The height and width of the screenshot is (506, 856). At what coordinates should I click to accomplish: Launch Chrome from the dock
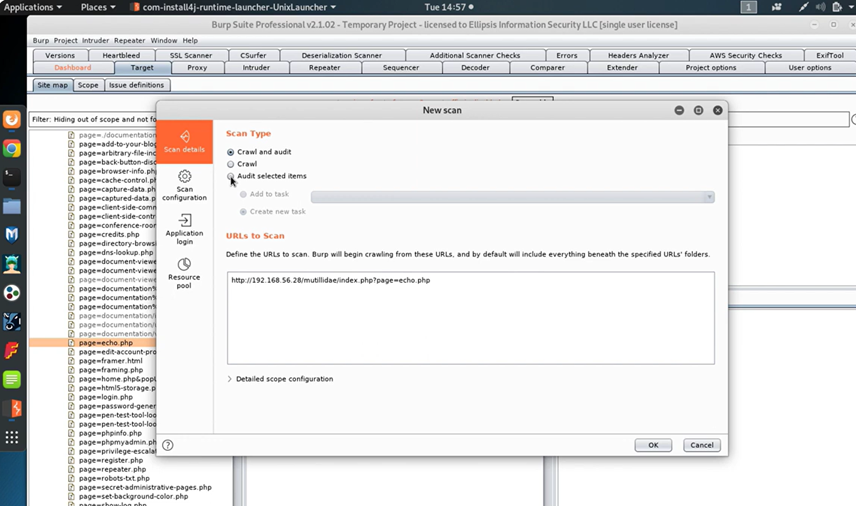[11, 148]
